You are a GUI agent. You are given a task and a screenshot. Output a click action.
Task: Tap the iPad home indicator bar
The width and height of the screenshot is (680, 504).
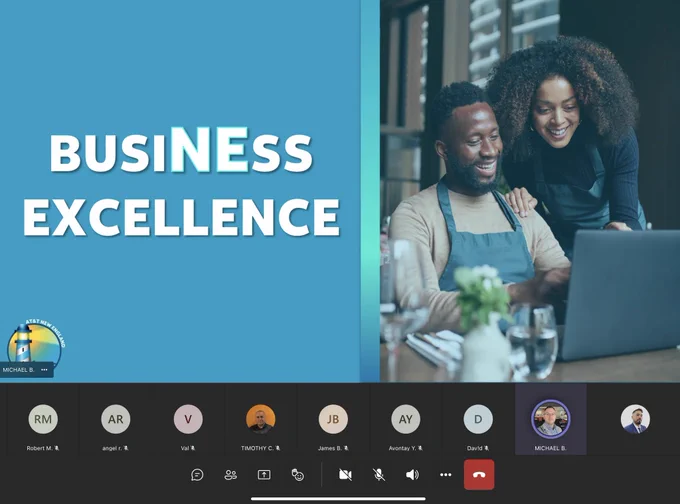point(338,499)
